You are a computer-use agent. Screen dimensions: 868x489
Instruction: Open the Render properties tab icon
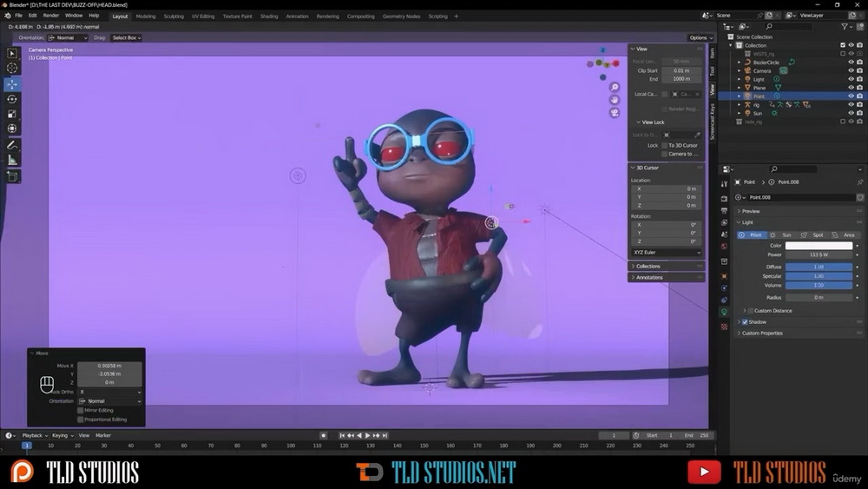724,198
